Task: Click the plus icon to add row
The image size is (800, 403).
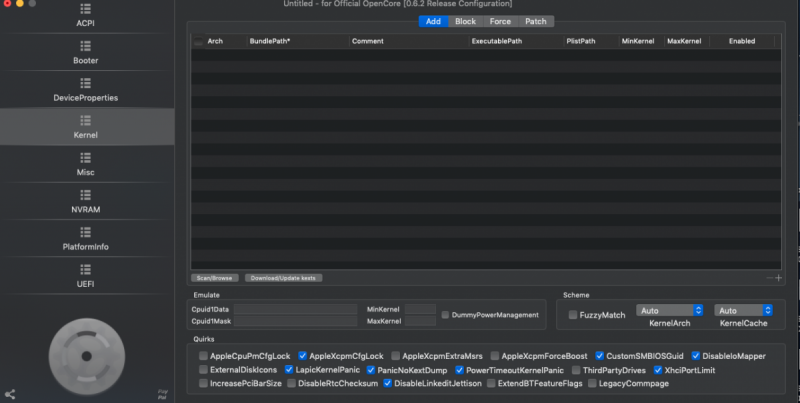Action: (779, 278)
